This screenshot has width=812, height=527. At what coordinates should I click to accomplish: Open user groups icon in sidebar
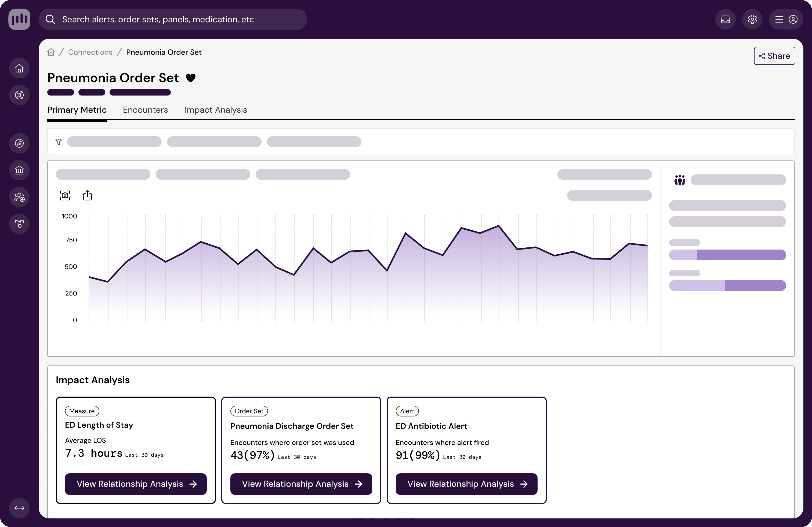click(x=19, y=197)
